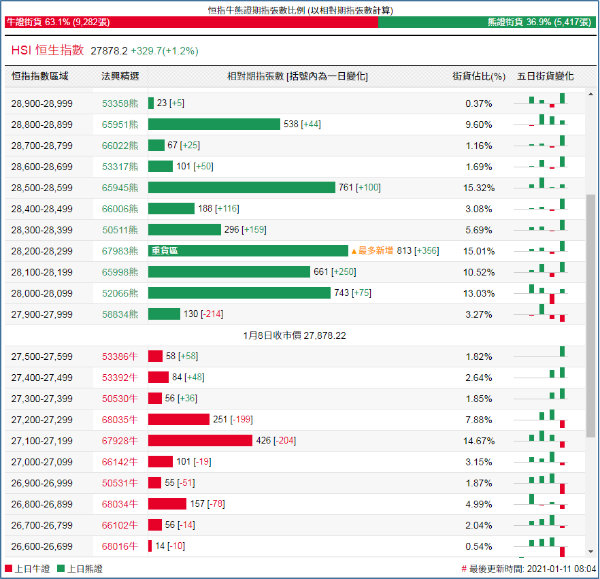The width and height of the screenshot is (600, 579).
Task: Click the 五日街貨變化 column header
Action: click(545, 76)
